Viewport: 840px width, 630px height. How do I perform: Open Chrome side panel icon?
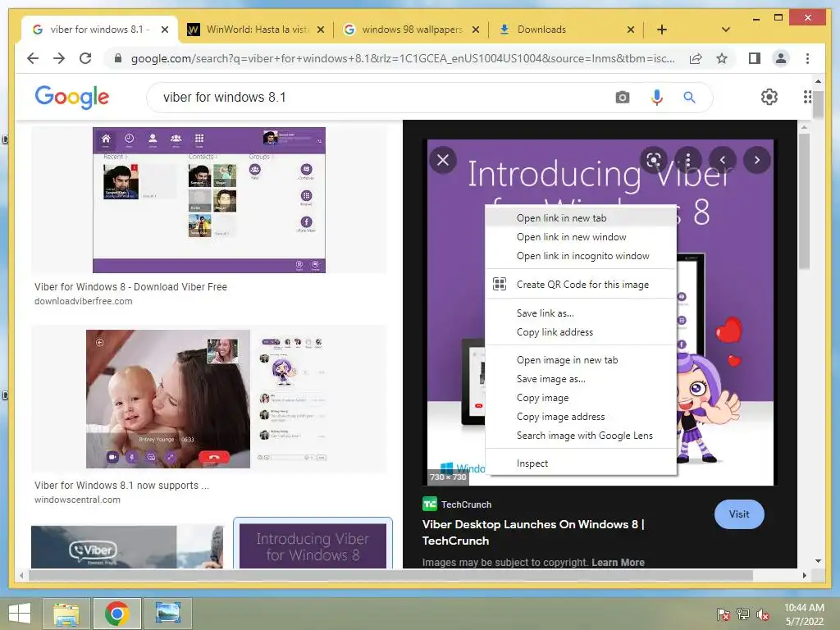(x=755, y=58)
